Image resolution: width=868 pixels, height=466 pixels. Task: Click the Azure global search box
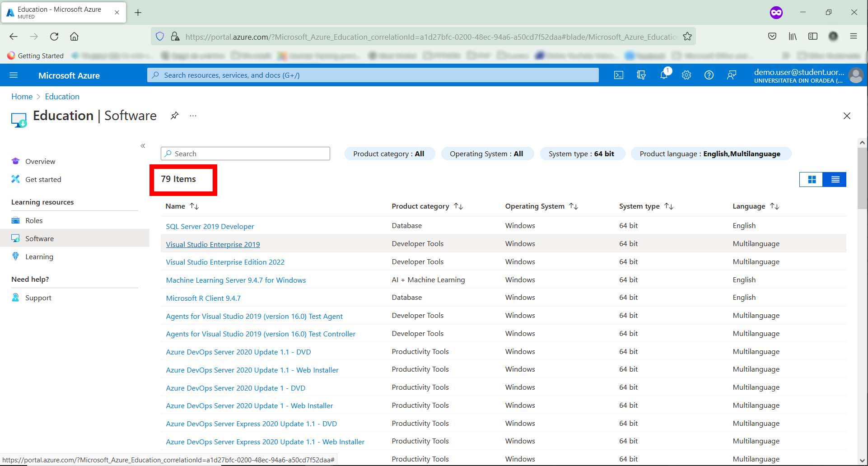click(x=373, y=75)
